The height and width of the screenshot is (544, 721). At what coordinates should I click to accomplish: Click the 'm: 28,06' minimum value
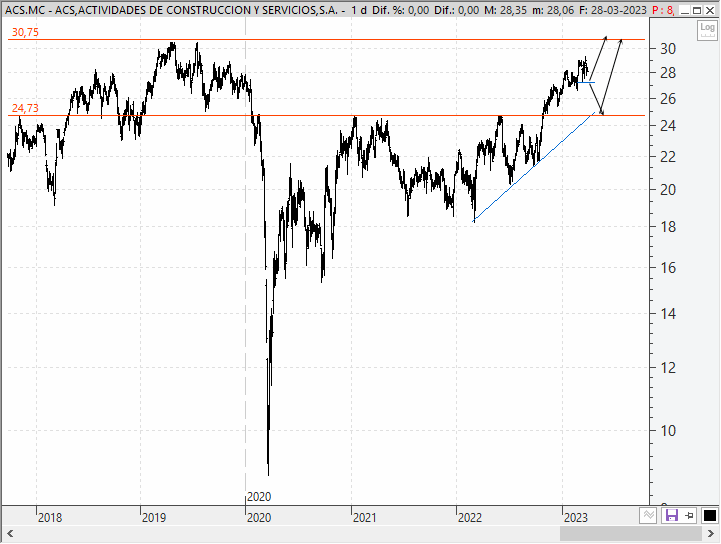click(553, 10)
